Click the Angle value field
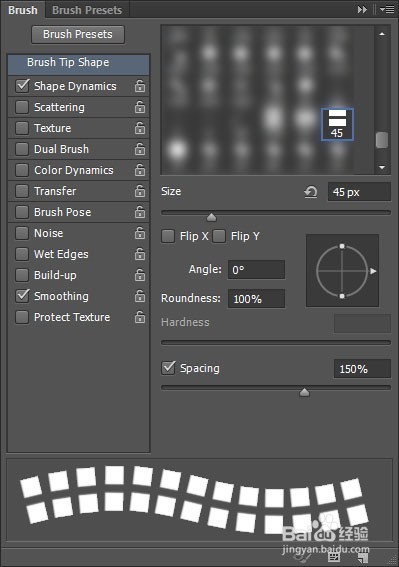The image size is (399, 567). (256, 270)
